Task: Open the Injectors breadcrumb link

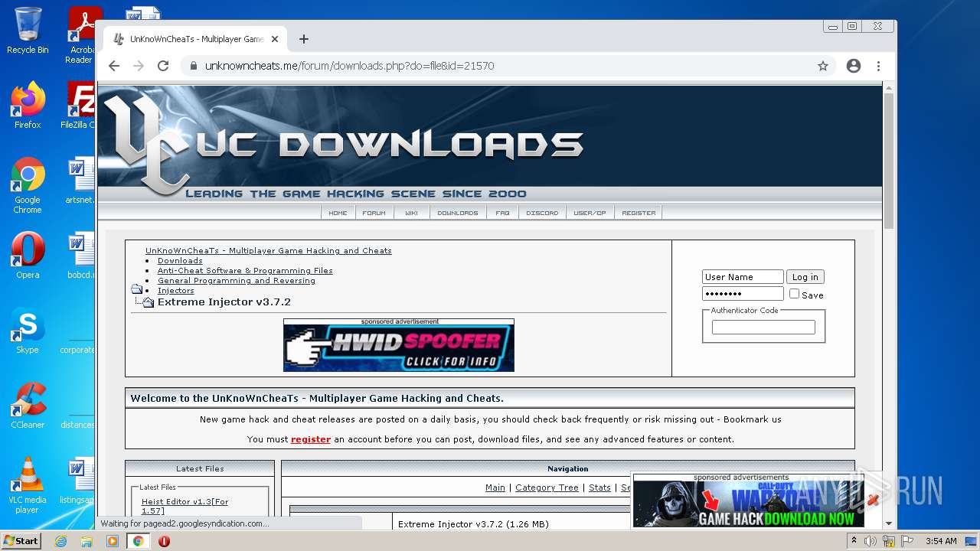Action: (x=176, y=291)
